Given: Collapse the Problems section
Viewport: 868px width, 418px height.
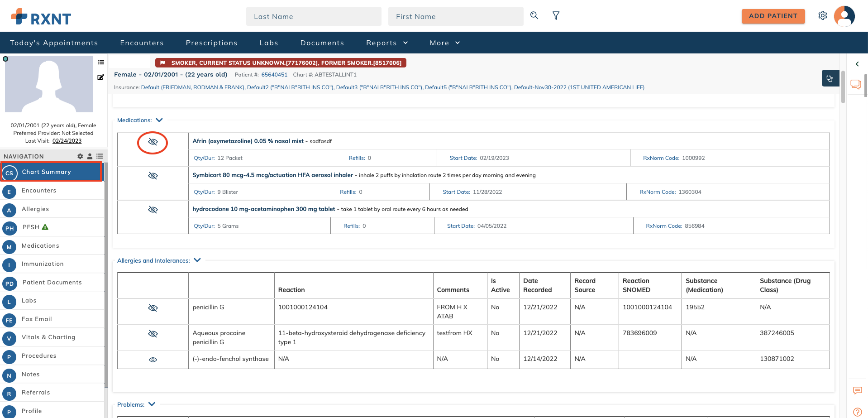Looking at the screenshot, I should [152, 404].
